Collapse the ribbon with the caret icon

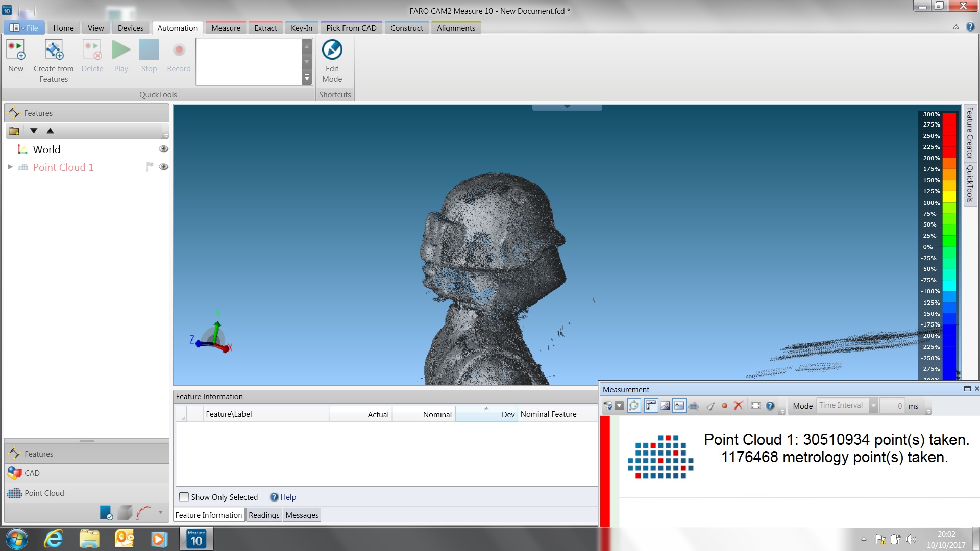(x=956, y=28)
